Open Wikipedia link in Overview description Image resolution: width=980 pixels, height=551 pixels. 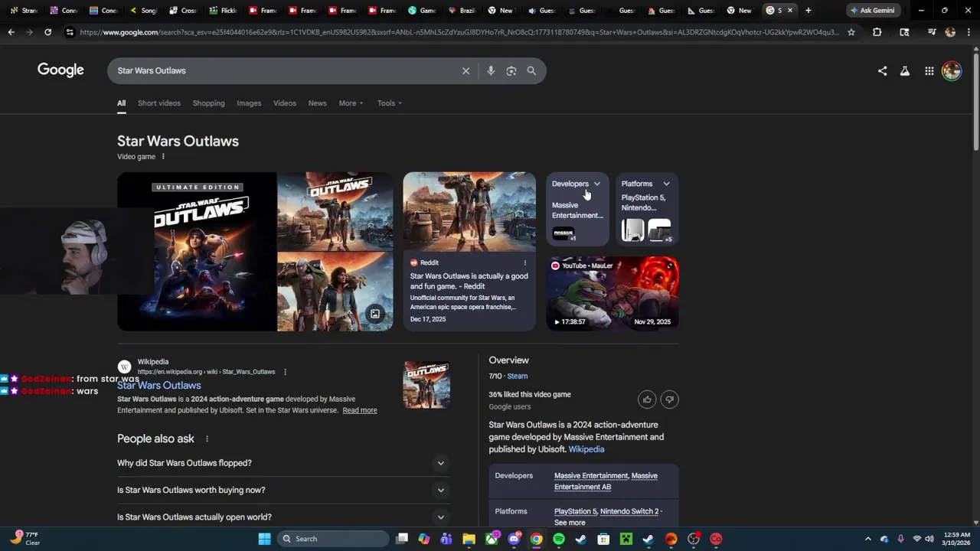(586, 449)
